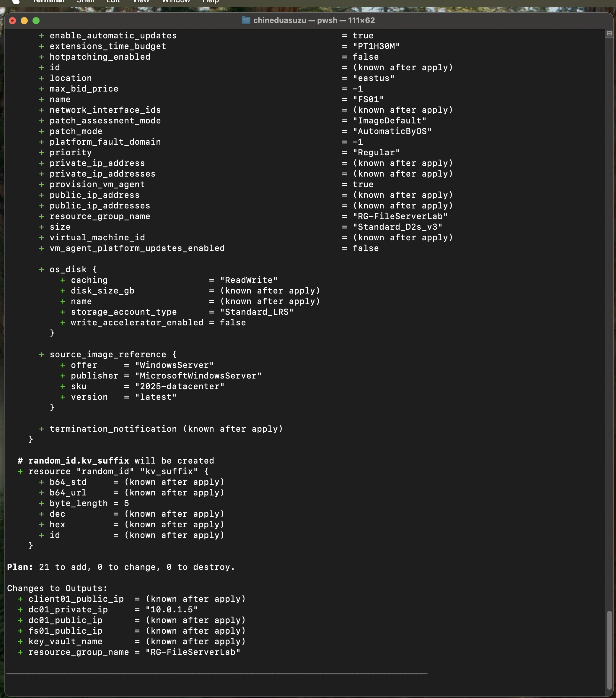Open the Edit menu in menu bar

point(113,1)
